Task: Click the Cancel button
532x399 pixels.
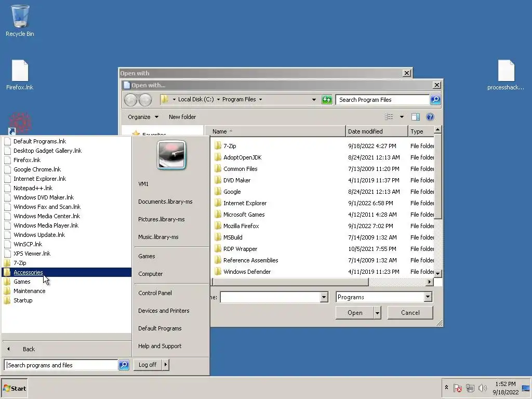Action: (410, 313)
